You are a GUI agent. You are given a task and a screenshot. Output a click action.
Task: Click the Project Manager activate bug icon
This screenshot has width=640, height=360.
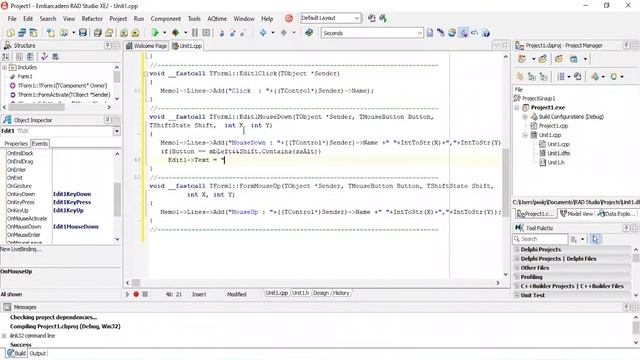click(520, 76)
